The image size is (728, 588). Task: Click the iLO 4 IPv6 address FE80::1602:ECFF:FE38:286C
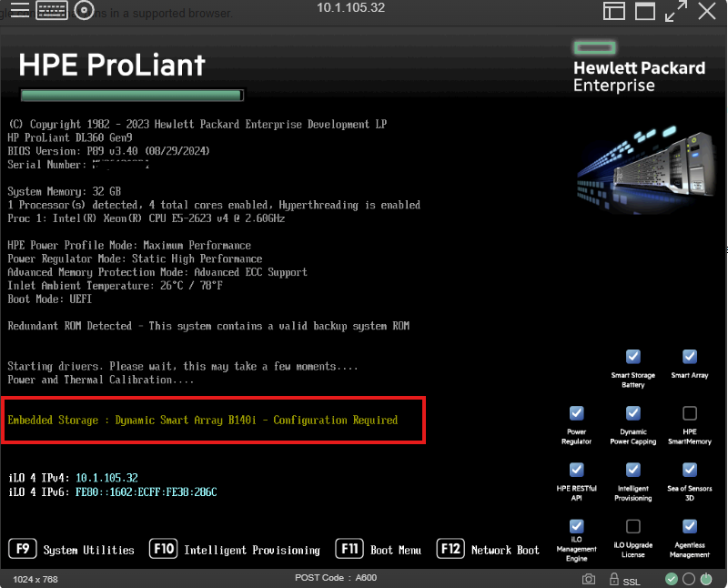(147, 492)
